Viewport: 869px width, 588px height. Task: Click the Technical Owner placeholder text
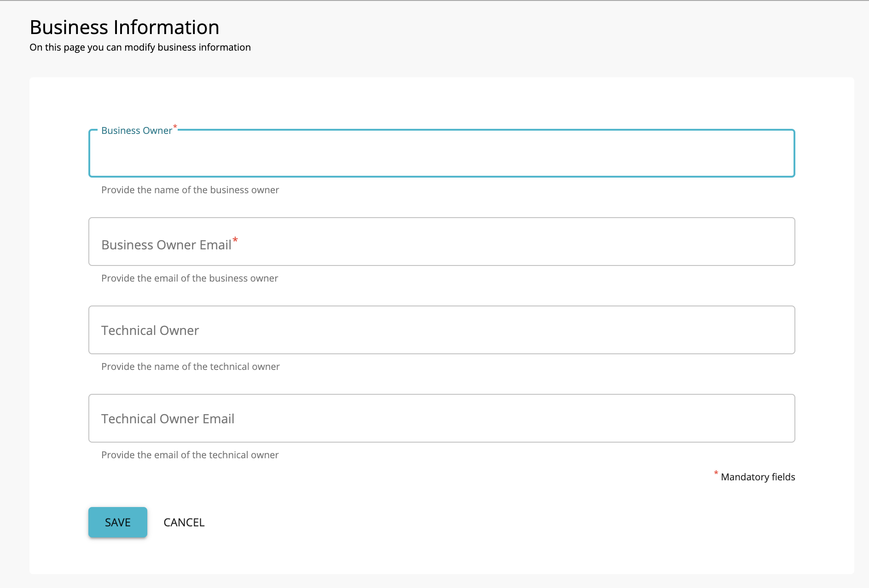pyautogui.click(x=150, y=330)
